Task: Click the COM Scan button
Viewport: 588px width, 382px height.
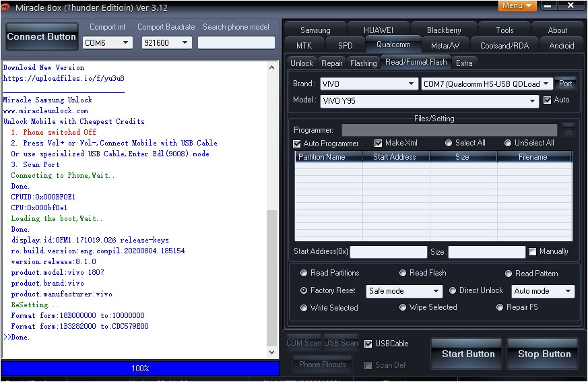Action: click(304, 343)
